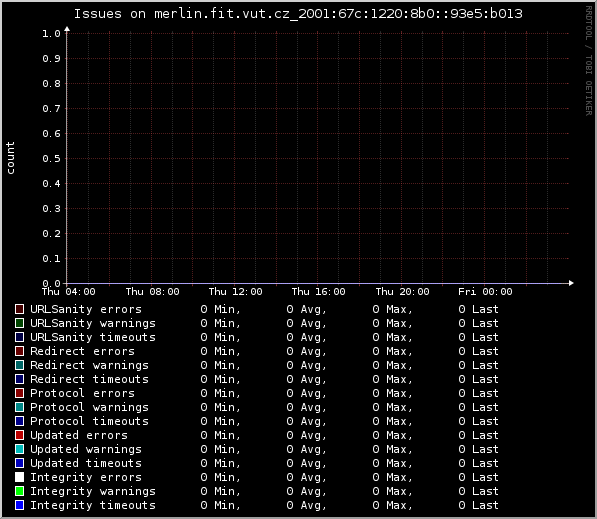This screenshot has width=597, height=519.
Task: Click the Fri 00:00 time axis label
Action: [485, 292]
